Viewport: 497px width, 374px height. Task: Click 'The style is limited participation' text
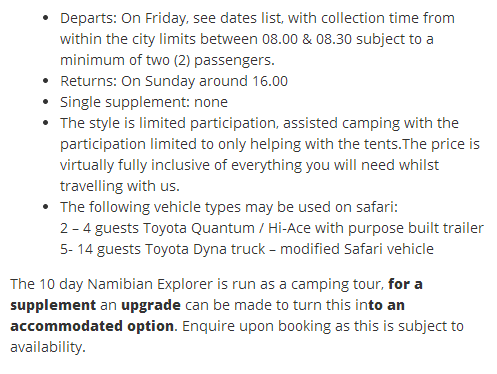[x=168, y=123]
